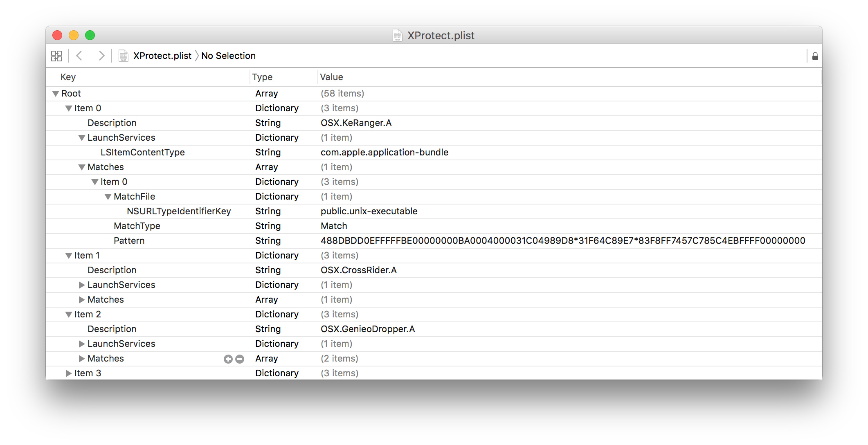Select the Pattern string value

562,241
